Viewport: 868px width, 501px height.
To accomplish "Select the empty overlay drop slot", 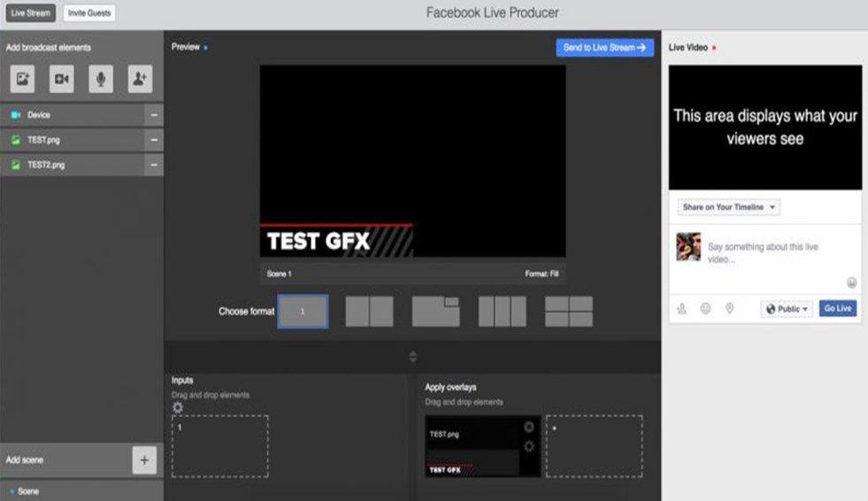I will point(595,446).
